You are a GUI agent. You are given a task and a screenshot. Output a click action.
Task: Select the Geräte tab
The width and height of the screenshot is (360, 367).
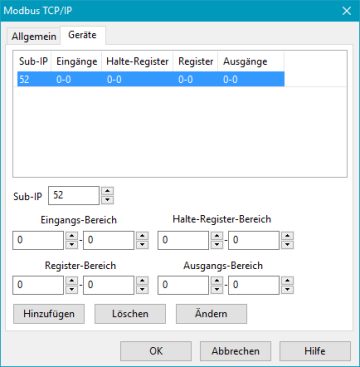point(82,35)
